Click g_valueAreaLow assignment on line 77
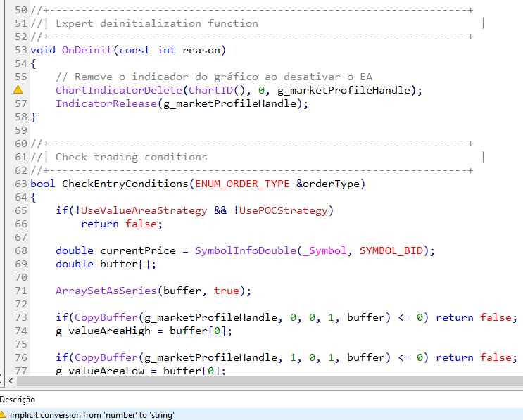The image size is (523, 420). (141, 370)
